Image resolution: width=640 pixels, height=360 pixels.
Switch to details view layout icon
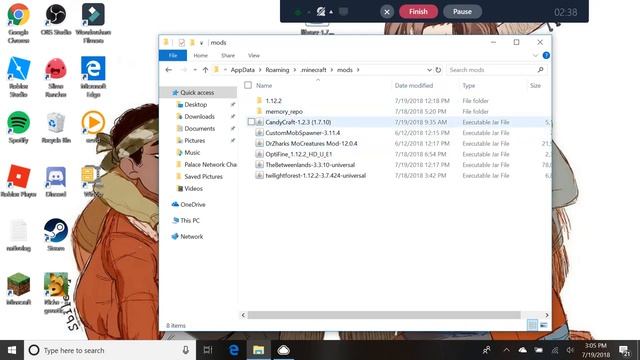click(x=532, y=325)
